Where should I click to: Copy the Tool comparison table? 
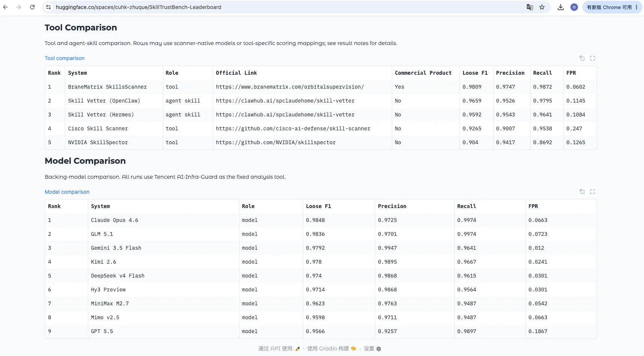click(x=582, y=58)
